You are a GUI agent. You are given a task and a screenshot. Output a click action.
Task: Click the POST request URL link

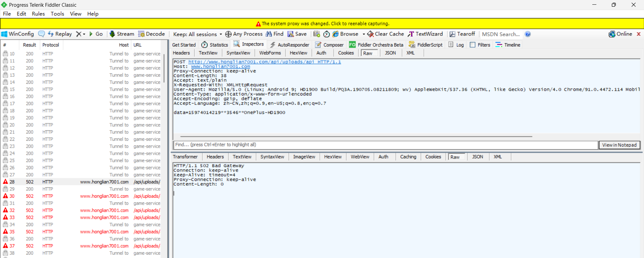pos(264,62)
